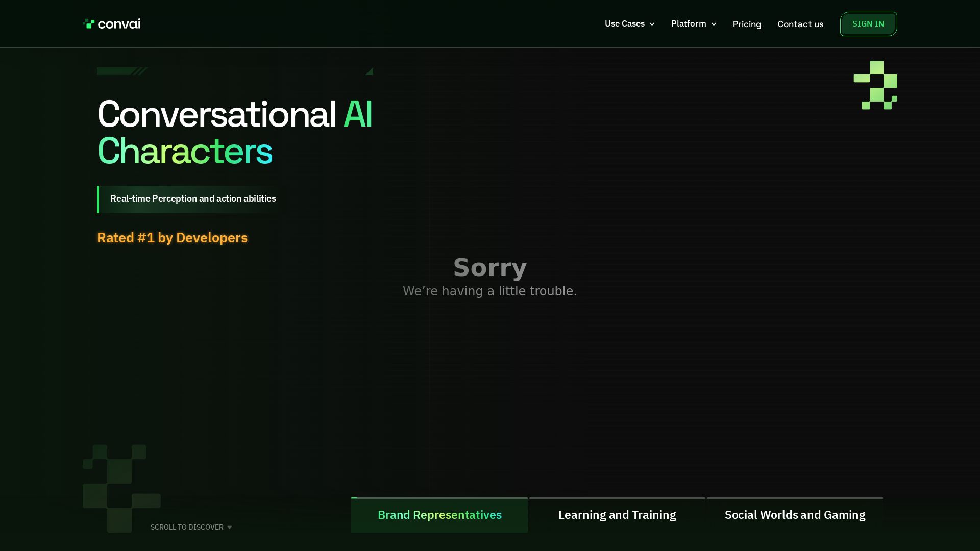Expand the Use Cases chevron
980x551 pixels.
(x=652, y=24)
